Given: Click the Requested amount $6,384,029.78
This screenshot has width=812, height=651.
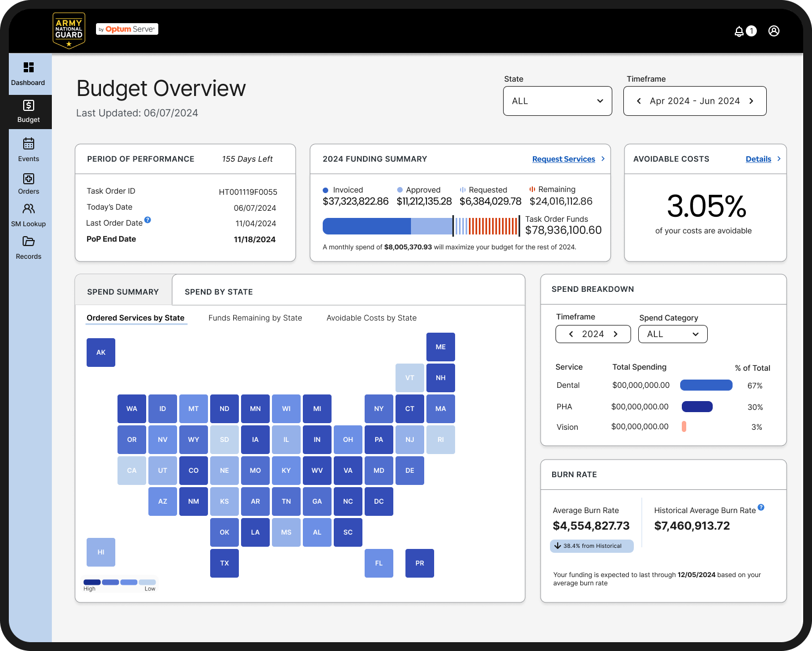Looking at the screenshot, I should click(x=490, y=201).
